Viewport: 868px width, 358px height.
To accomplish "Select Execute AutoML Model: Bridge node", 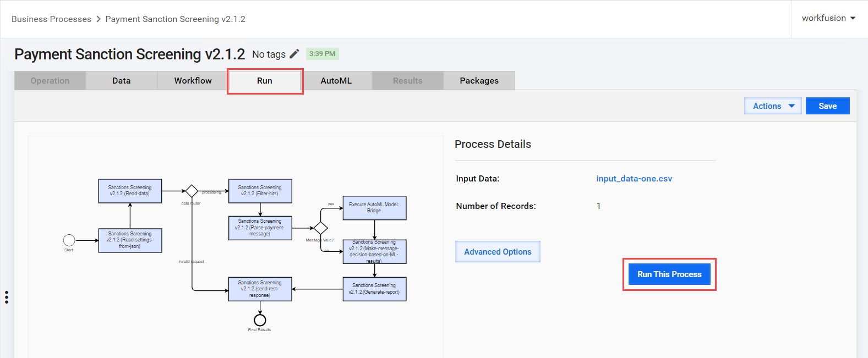I will click(x=374, y=208).
